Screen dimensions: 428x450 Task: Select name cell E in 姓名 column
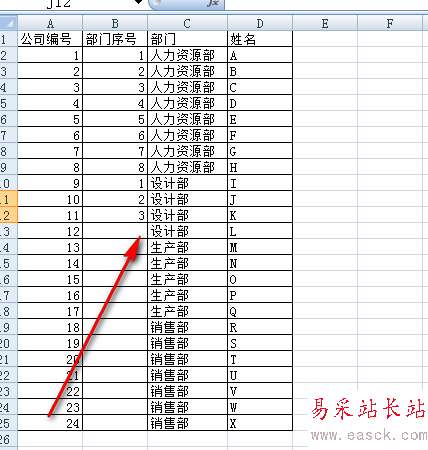tap(260, 119)
